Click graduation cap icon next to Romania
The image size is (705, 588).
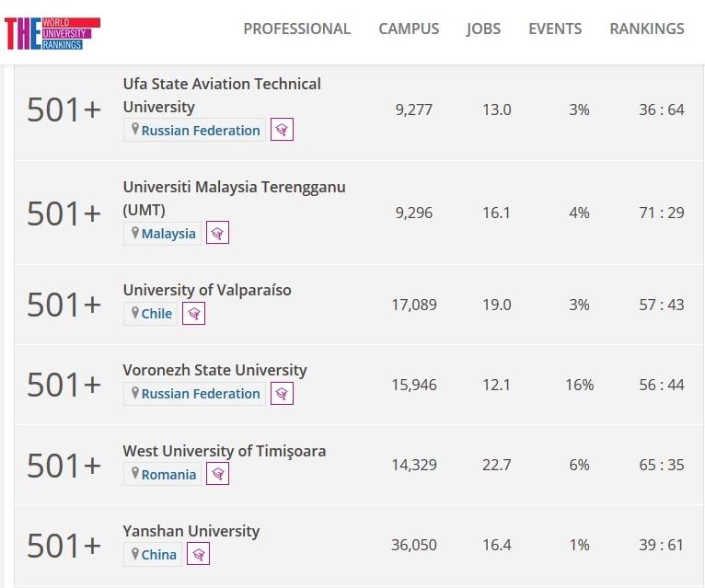coord(217,474)
